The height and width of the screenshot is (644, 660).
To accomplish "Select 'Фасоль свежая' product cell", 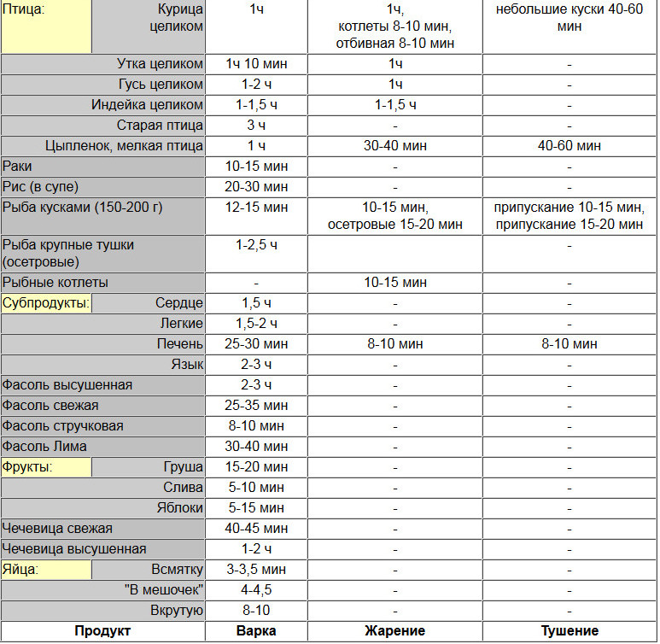I will pyautogui.click(x=102, y=406).
